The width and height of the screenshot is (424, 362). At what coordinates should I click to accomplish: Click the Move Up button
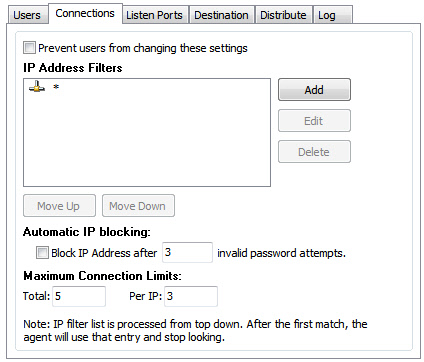[59, 206]
